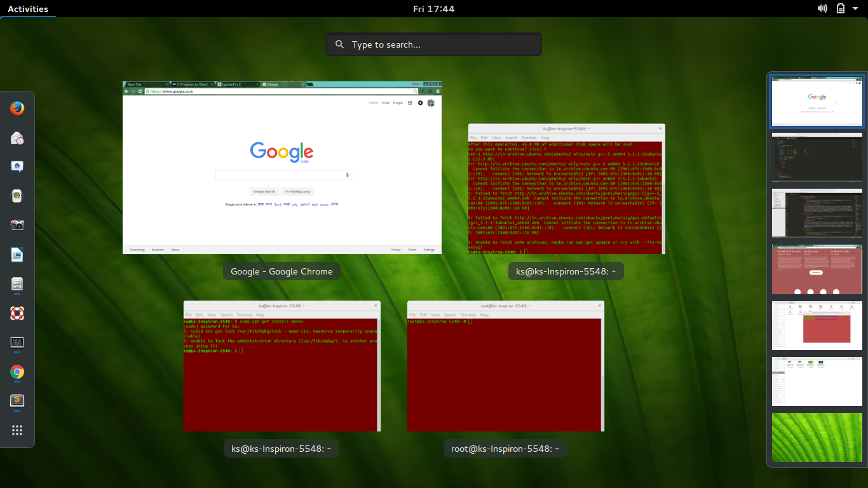
Task: Click the 'root@ks-Inspiron-5548: ~' caption
Action: coord(505,449)
